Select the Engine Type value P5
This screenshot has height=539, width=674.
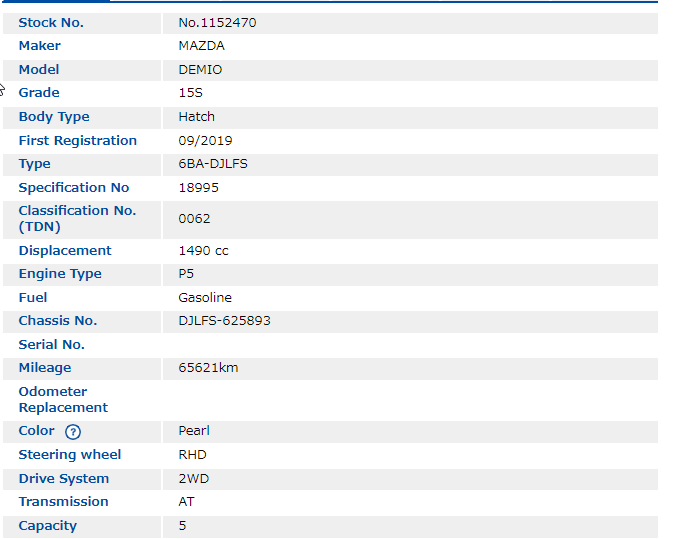click(x=187, y=274)
